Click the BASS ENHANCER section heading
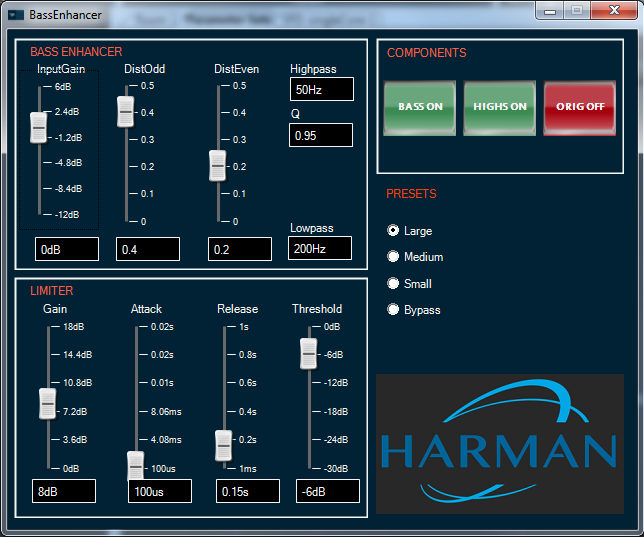 click(x=76, y=52)
